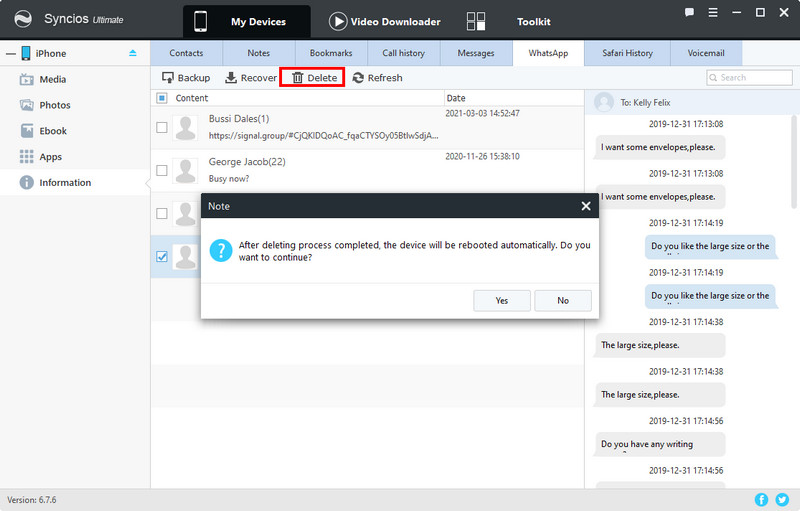The width and height of the screenshot is (800, 511).
Task: Click the Backup toolbar button
Action: 186,78
